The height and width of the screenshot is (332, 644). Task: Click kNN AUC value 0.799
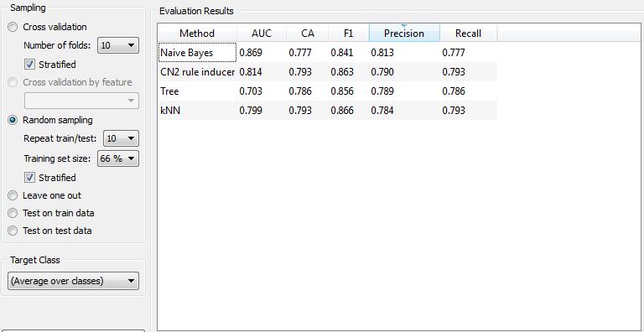(251, 111)
